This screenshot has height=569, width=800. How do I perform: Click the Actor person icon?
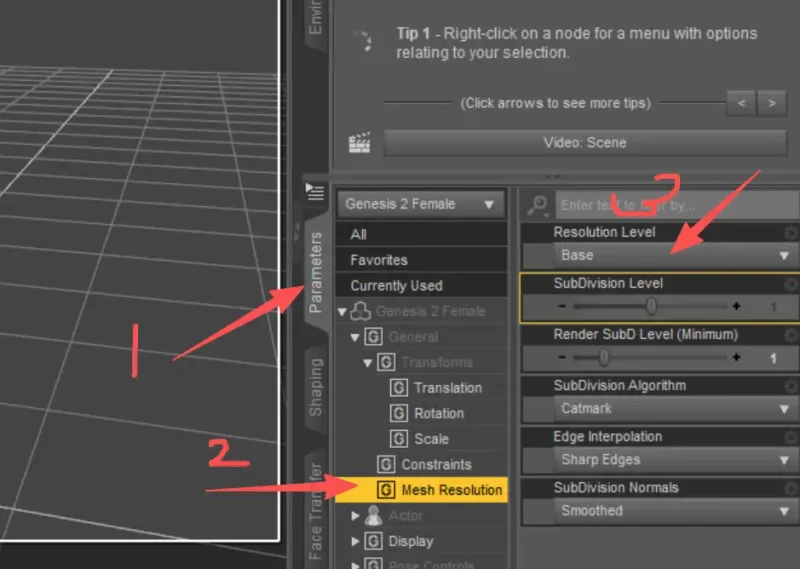click(373, 515)
